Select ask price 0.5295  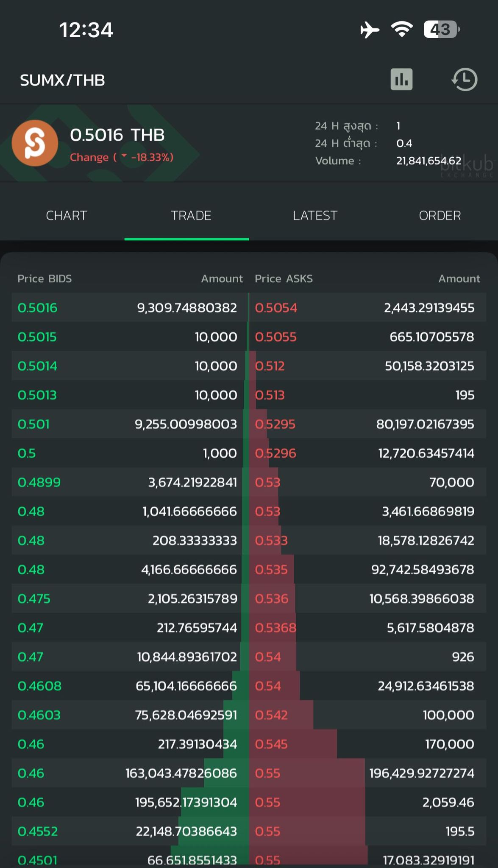(x=275, y=424)
